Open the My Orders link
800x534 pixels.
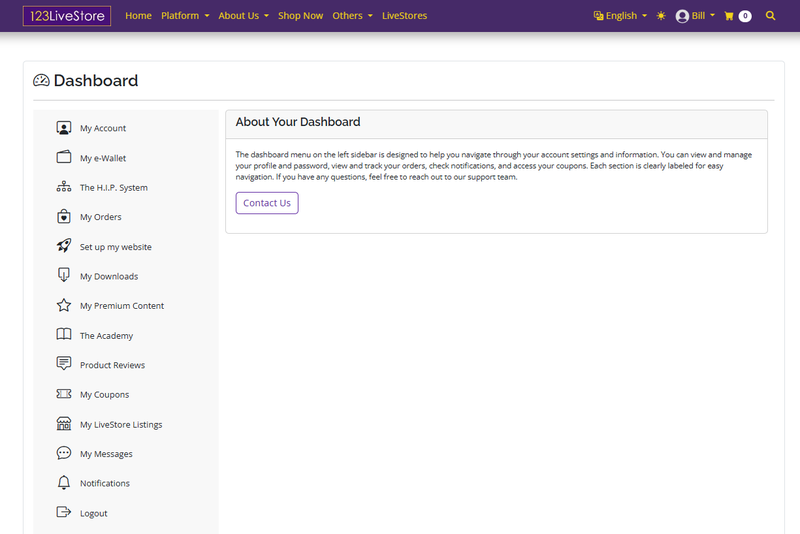coord(100,217)
